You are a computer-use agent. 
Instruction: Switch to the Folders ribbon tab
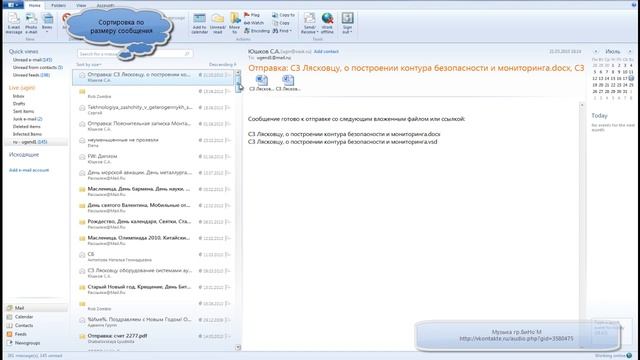pyautogui.click(x=58, y=5)
